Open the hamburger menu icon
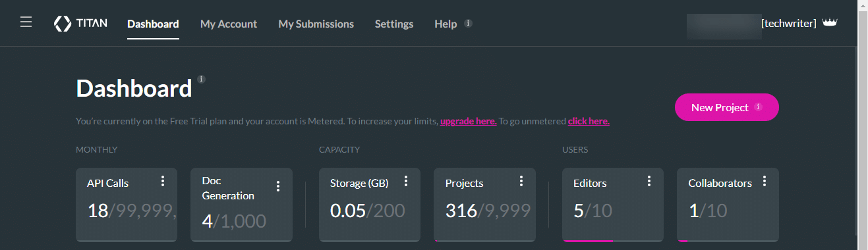The height and width of the screenshot is (250, 868). [26, 23]
